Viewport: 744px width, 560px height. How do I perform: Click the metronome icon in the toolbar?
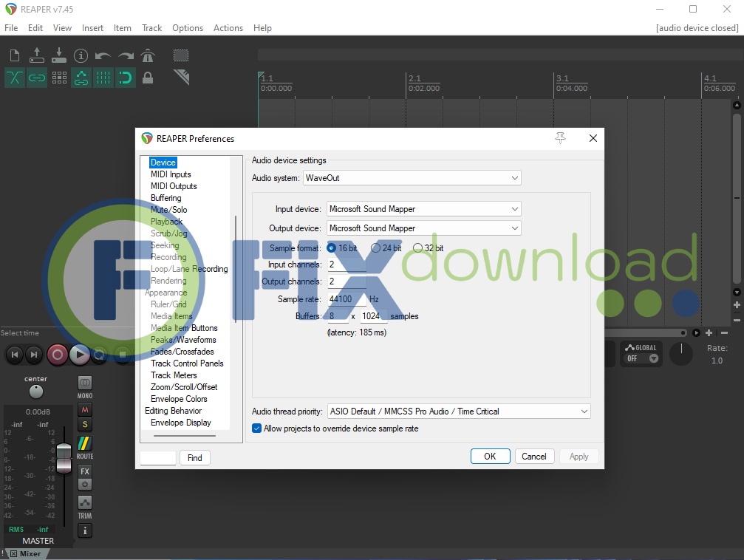[x=148, y=55]
